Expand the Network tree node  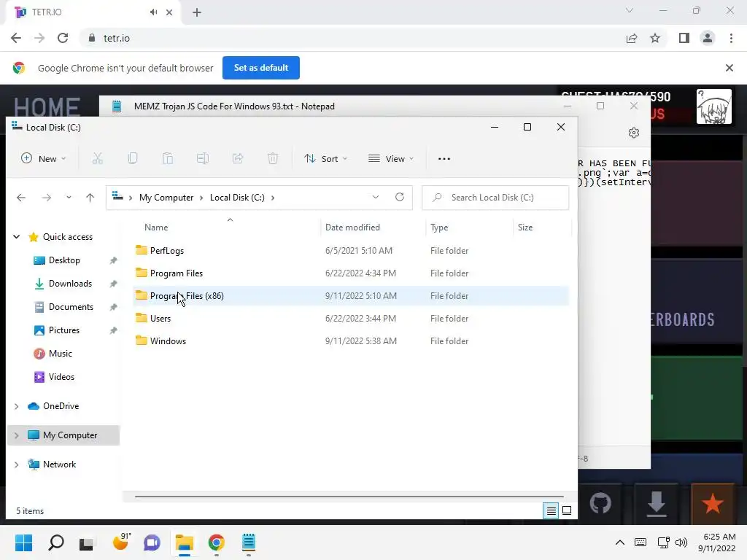17,464
